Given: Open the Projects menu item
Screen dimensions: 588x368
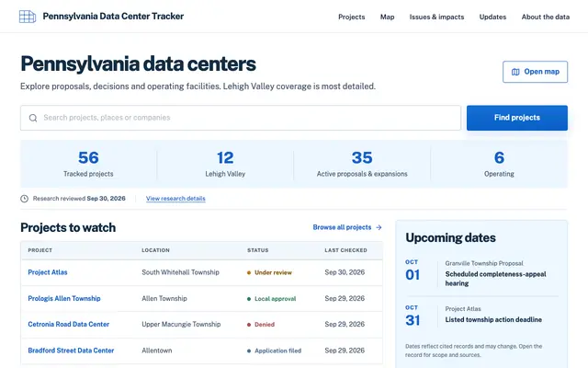Looking at the screenshot, I should [351, 17].
